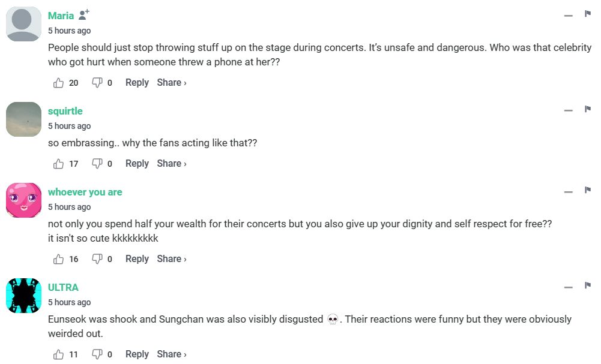Open ULTRA's profile via username link

(x=63, y=287)
